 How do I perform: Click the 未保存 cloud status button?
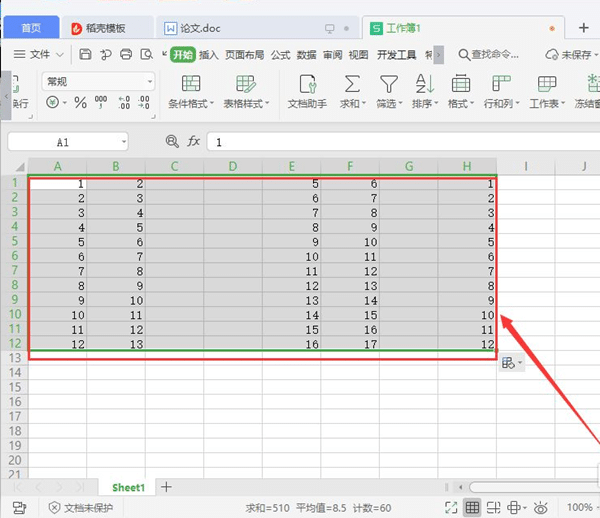(571, 55)
